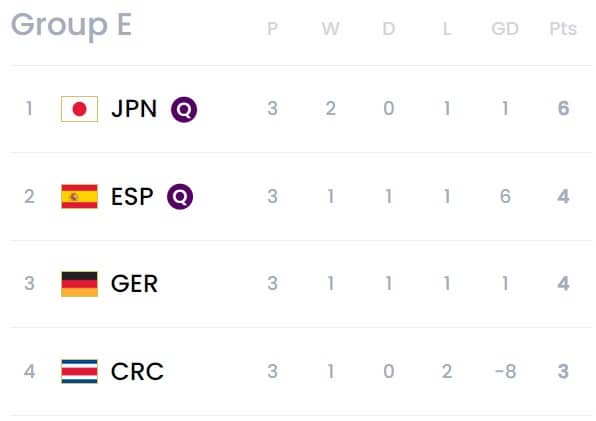Click Costa Rica's -8 goal difference
Image resolution: width=596 pixels, height=421 pixels.
pyautogui.click(x=506, y=371)
